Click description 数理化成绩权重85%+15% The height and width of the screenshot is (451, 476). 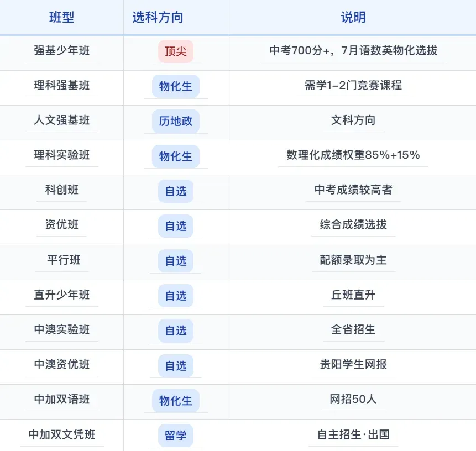coord(353,155)
